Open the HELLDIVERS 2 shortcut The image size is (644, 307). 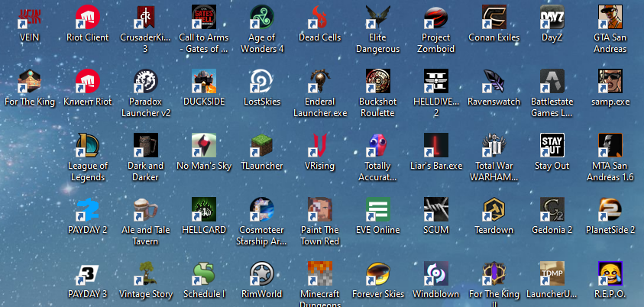[435, 81]
